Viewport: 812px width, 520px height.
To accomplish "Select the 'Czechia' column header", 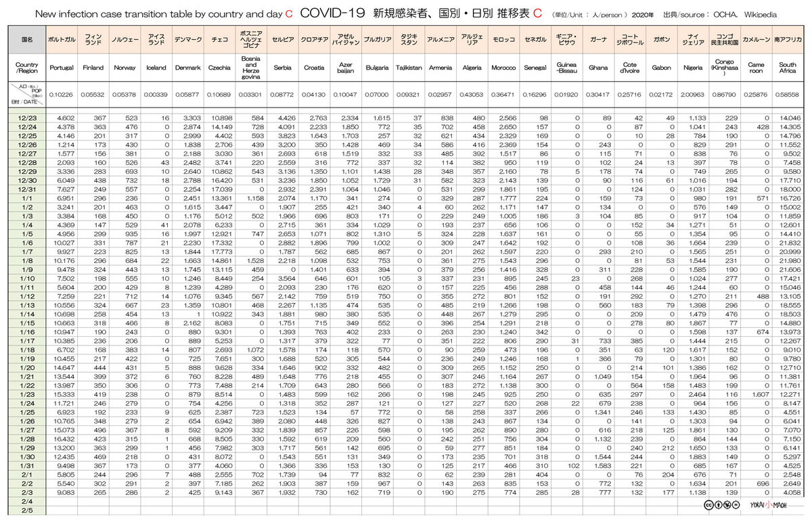I will tap(219, 68).
